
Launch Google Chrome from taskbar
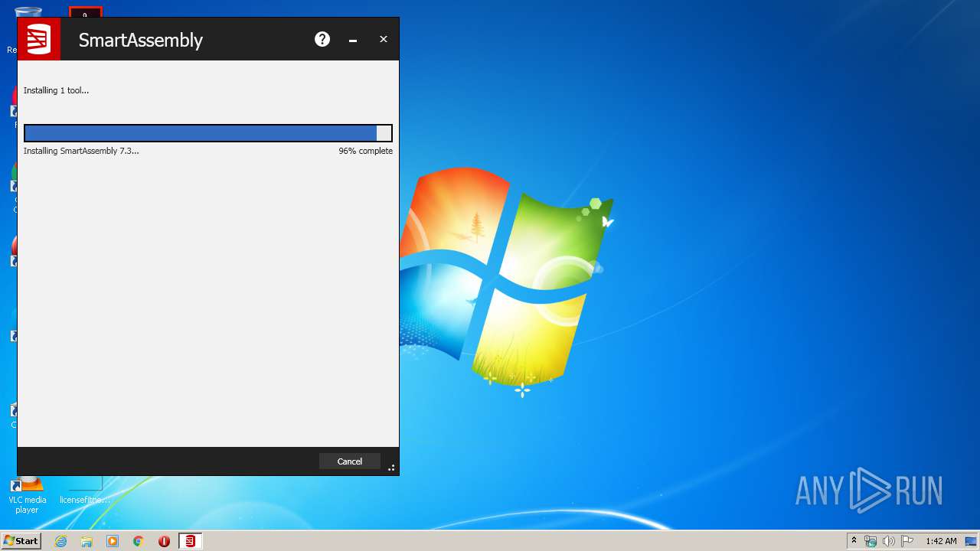click(139, 541)
